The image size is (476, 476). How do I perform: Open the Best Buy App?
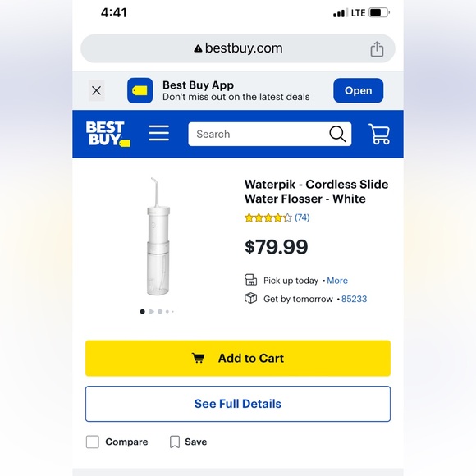coord(358,90)
